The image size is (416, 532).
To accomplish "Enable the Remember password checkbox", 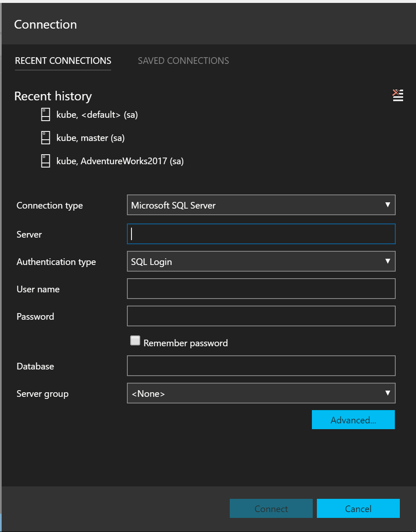I will 135,340.
